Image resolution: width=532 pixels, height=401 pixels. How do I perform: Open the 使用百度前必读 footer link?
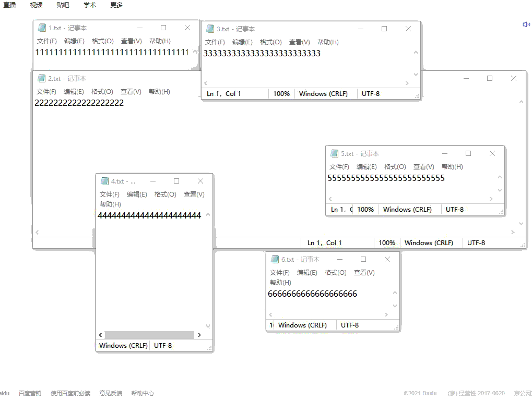click(x=70, y=393)
